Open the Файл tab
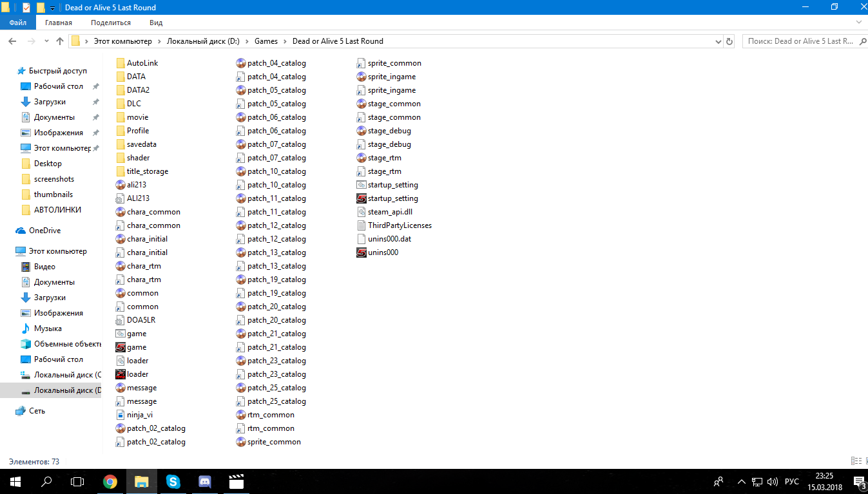The width and height of the screenshot is (868, 494). [18, 23]
